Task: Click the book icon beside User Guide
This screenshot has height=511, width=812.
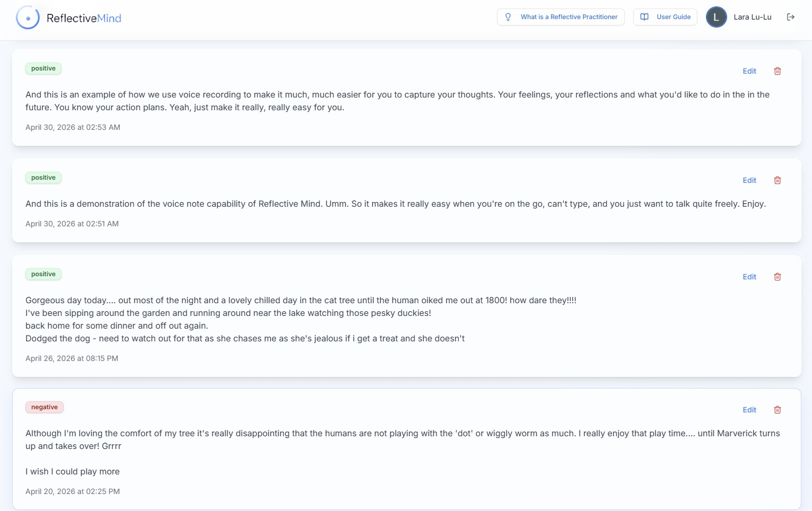Action: 644,17
